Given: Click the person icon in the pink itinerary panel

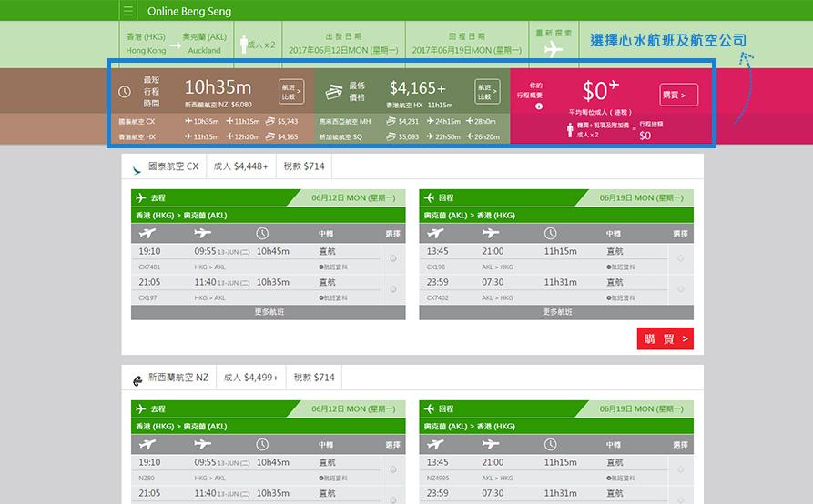Looking at the screenshot, I should (570, 130).
